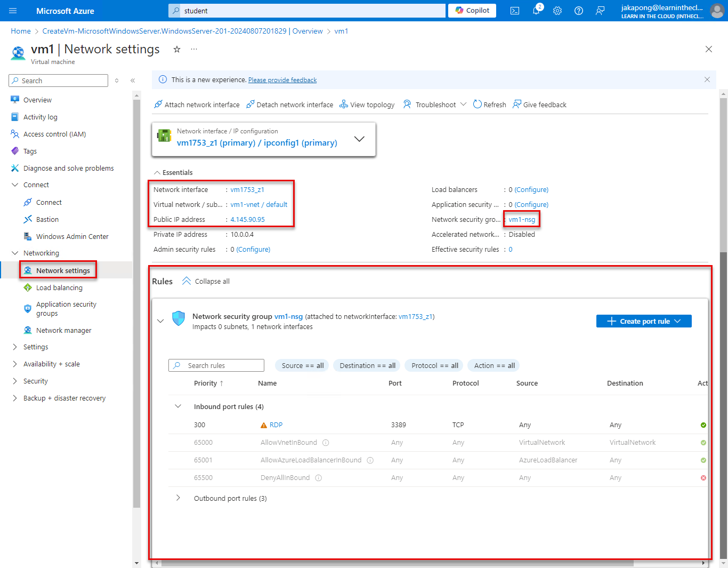Click the account avatar picture
This screenshot has height=568, width=728.
point(717,11)
